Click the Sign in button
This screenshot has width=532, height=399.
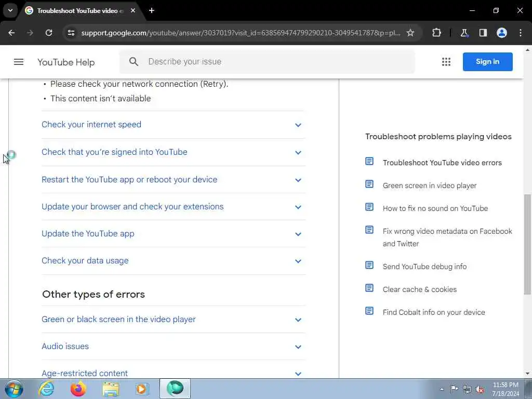pyautogui.click(x=487, y=62)
